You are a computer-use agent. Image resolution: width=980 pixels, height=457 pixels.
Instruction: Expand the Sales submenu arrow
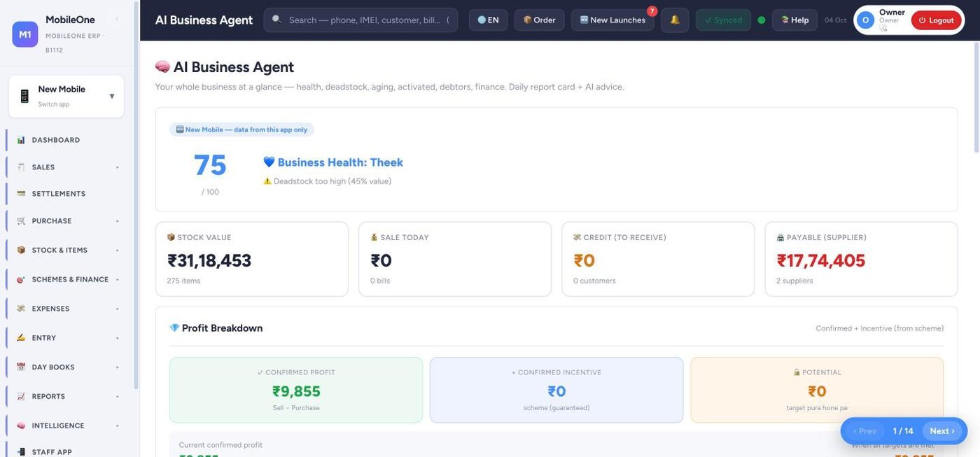(x=118, y=167)
